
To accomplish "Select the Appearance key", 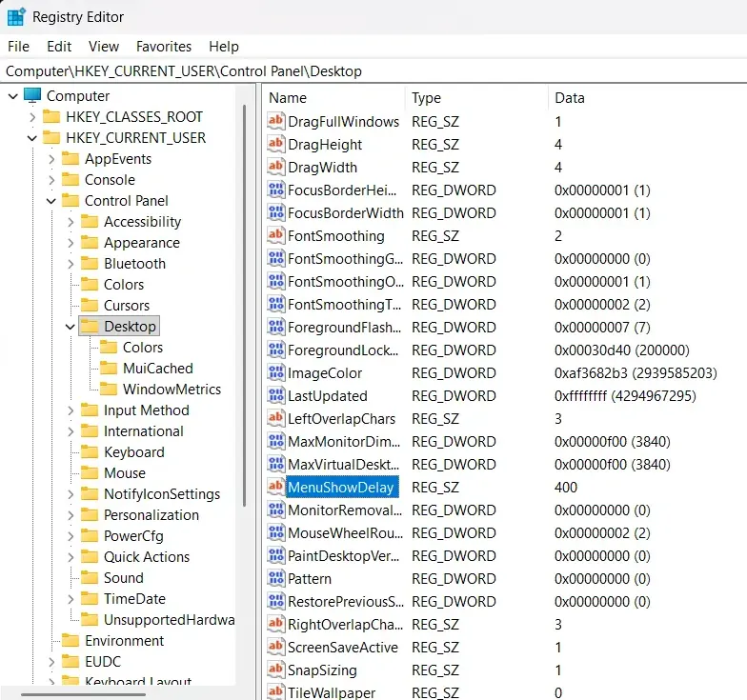I will [x=142, y=242].
